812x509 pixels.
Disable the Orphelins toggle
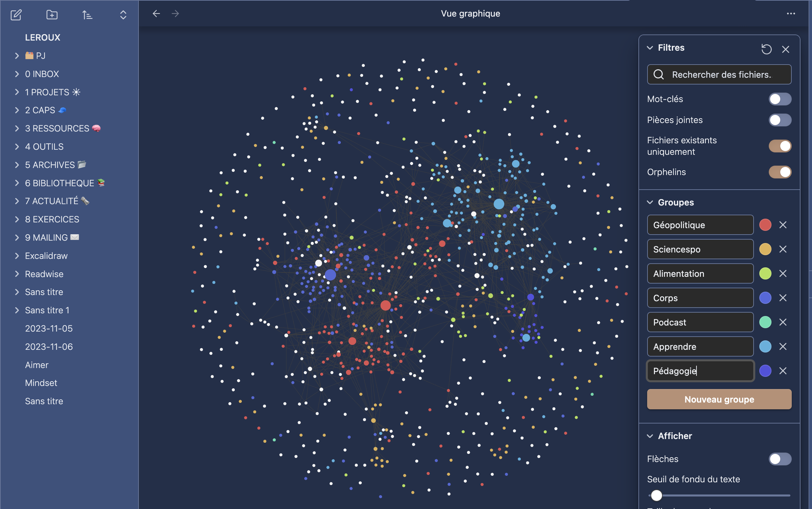780,172
